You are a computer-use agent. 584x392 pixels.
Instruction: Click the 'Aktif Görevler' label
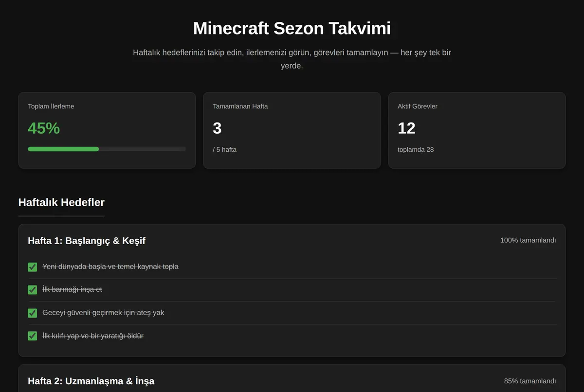click(x=418, y=106)
